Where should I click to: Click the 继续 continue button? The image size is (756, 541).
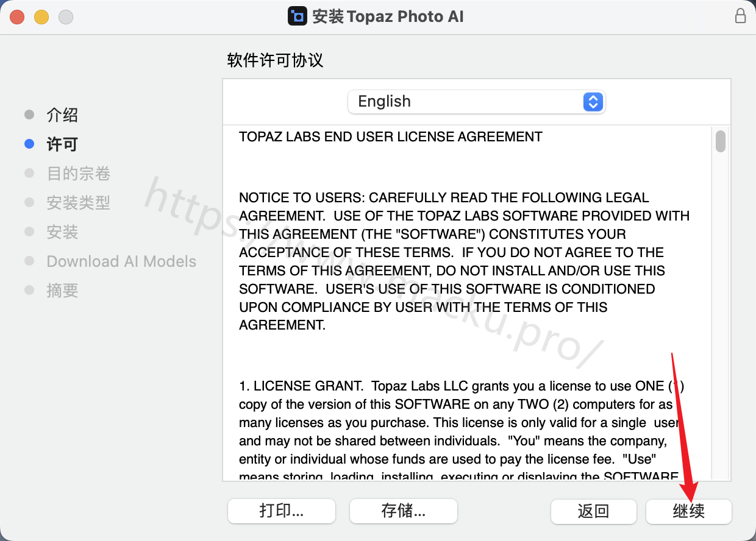689,511
